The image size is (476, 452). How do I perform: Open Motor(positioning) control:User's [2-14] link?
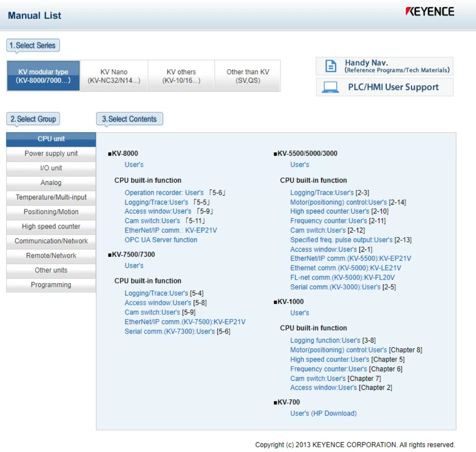[338, 202]
